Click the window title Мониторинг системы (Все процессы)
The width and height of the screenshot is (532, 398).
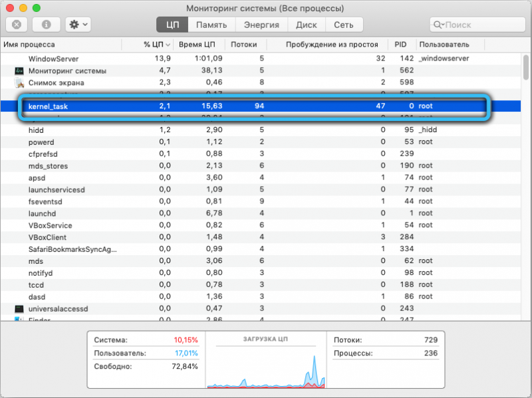pos(265,9)
